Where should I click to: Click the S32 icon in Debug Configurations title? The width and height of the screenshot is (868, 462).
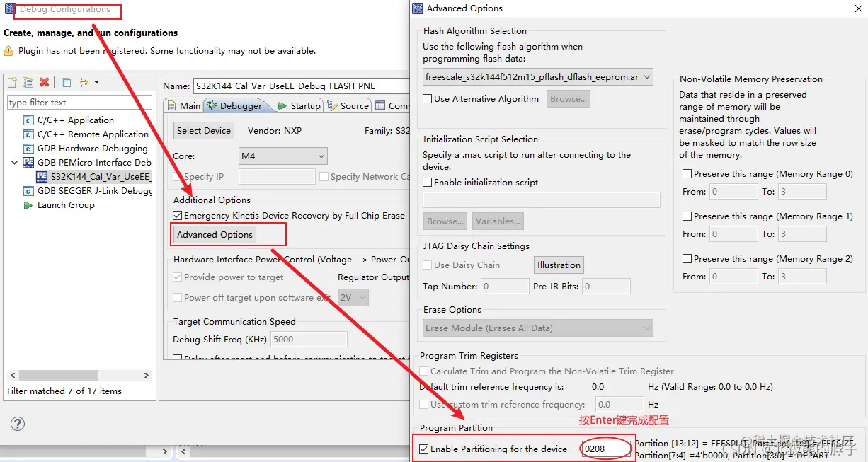(x=10, y=8)
